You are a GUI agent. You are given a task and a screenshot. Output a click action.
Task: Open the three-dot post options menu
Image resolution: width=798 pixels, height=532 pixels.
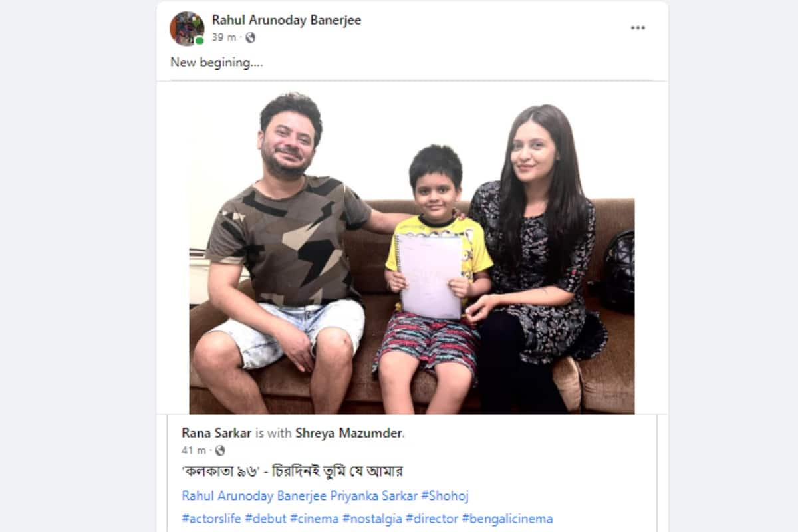click(638, 28)
